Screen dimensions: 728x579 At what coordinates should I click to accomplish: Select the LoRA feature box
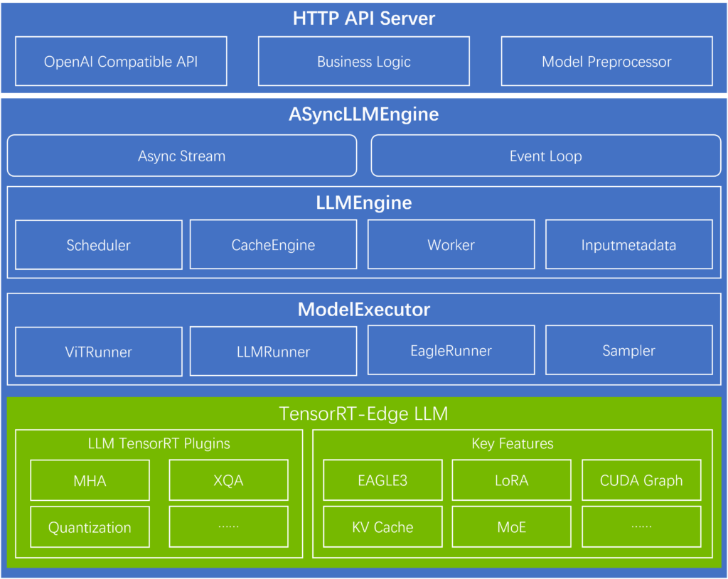click(x=512, y=481)
